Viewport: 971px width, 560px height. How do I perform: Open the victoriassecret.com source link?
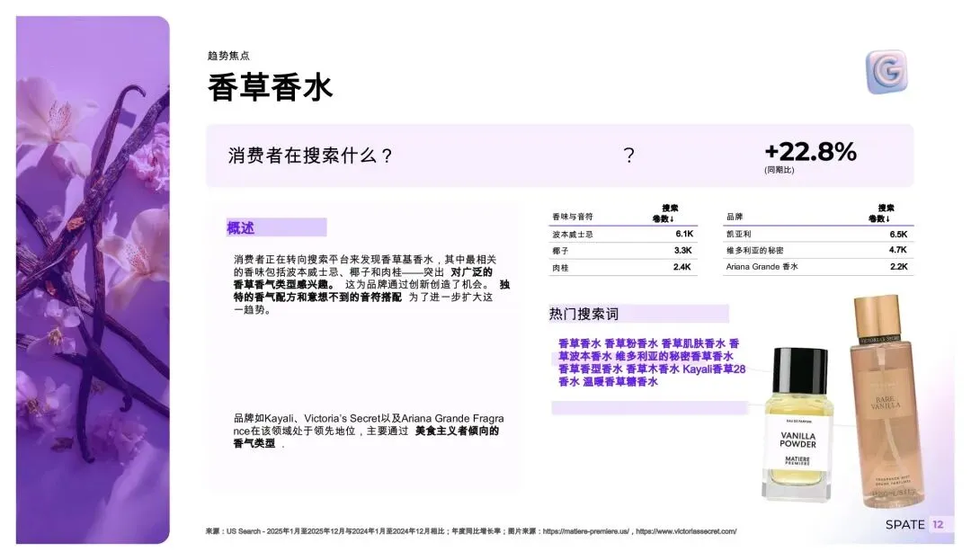coord(686,531)
